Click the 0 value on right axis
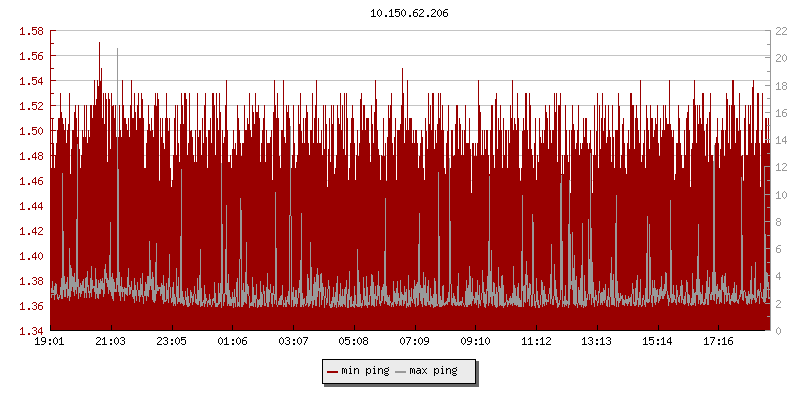This screenshot has height=400, width=800. pos(777,331)
